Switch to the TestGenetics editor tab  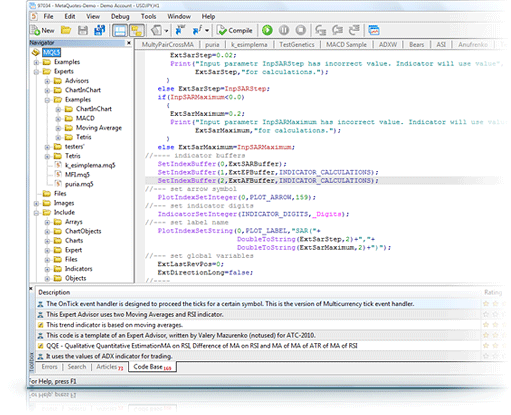(x=297, y=44)
